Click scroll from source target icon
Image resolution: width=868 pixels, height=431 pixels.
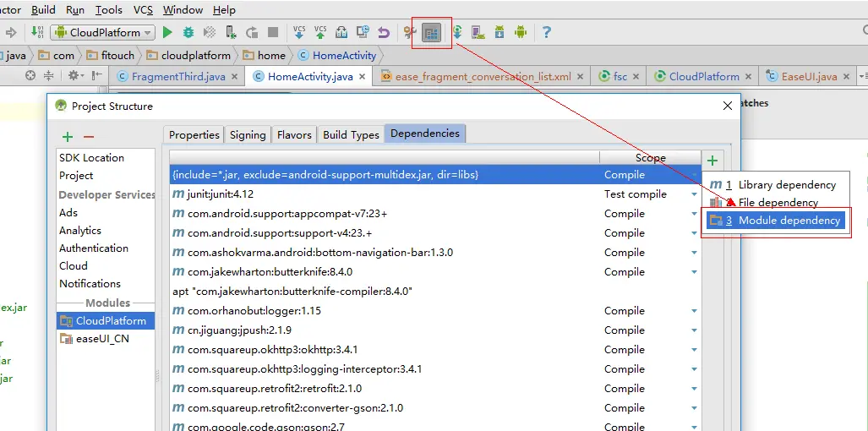30,76
